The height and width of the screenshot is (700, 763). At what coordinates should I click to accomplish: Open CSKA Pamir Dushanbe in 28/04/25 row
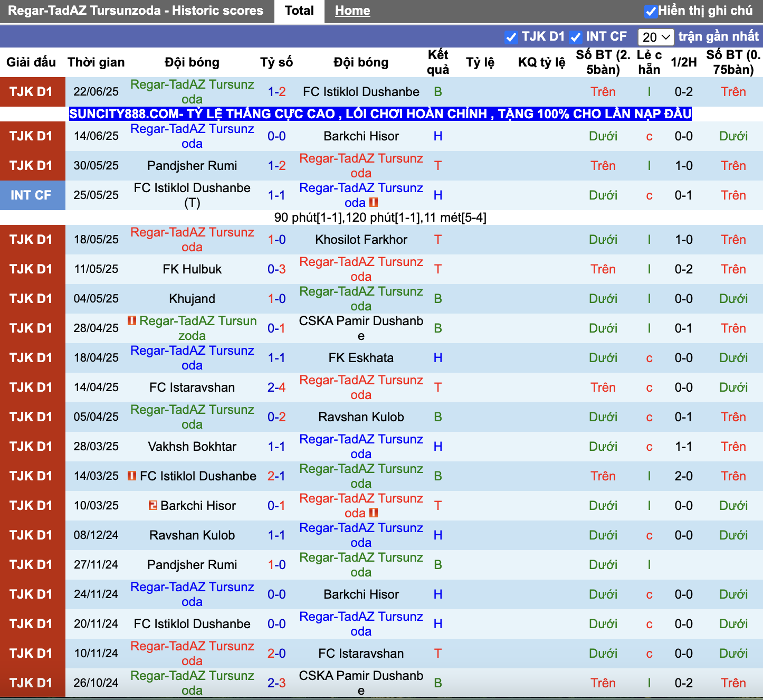[361, 328]
